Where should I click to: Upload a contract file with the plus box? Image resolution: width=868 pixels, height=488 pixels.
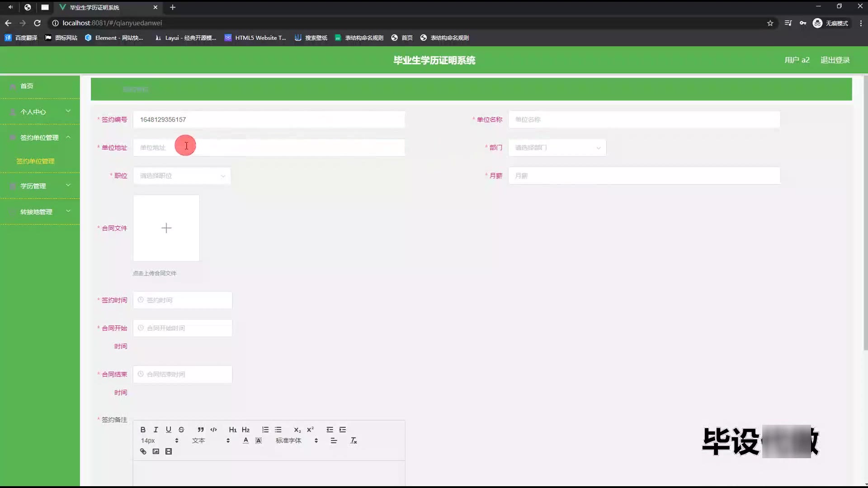tap(166, 228)
